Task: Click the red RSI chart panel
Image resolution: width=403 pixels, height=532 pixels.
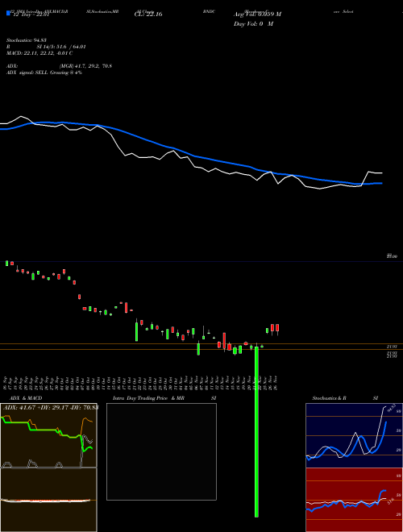Action: click(x=354, y=500)
